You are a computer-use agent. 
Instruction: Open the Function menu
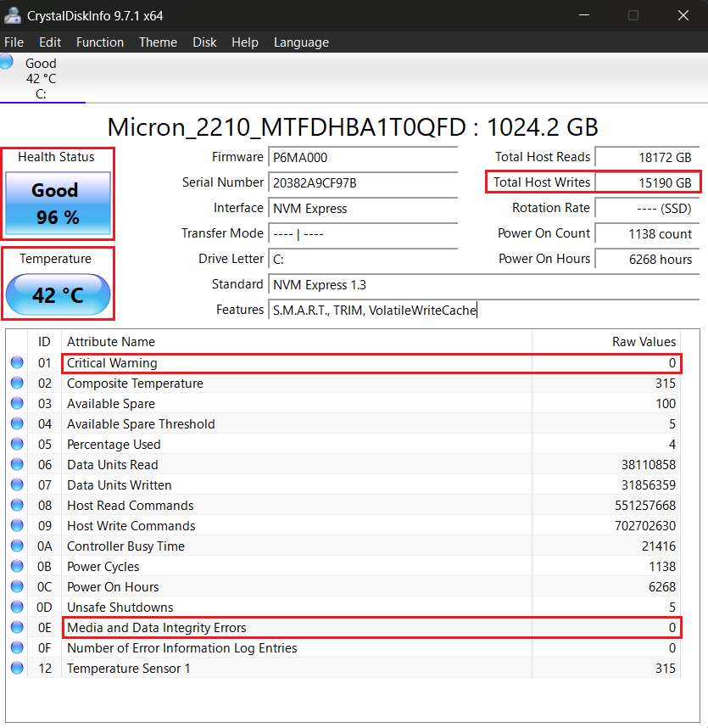tap(100, 42)
